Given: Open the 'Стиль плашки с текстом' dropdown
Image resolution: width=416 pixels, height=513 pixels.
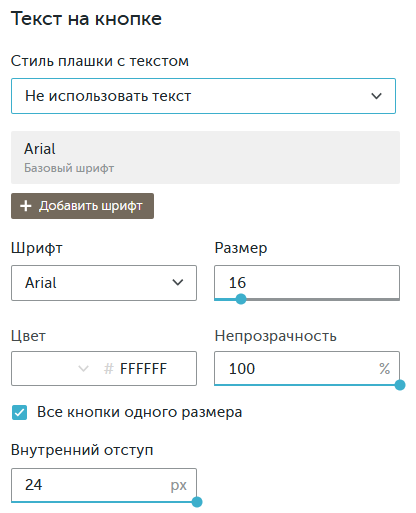Looking at the screenshot, I should pyautogui.click(x=203, y=96).
